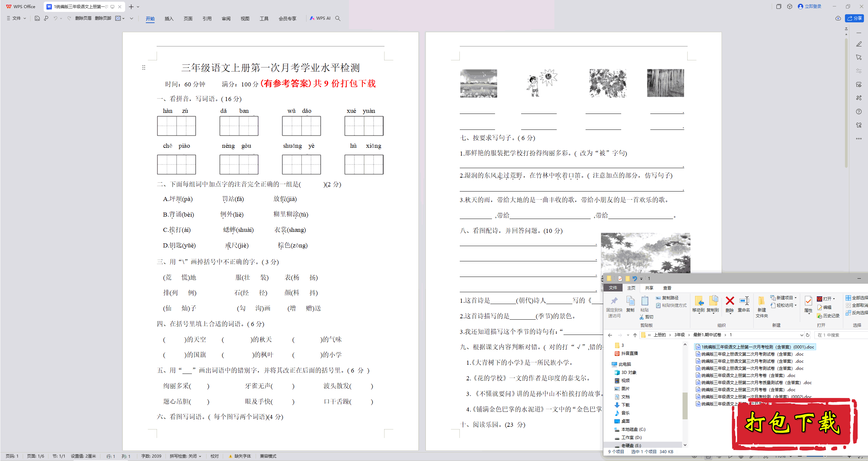Click 缺失字体 warning in status bar
The height and width of the screenshot is (461, 868).
[240, 456]
